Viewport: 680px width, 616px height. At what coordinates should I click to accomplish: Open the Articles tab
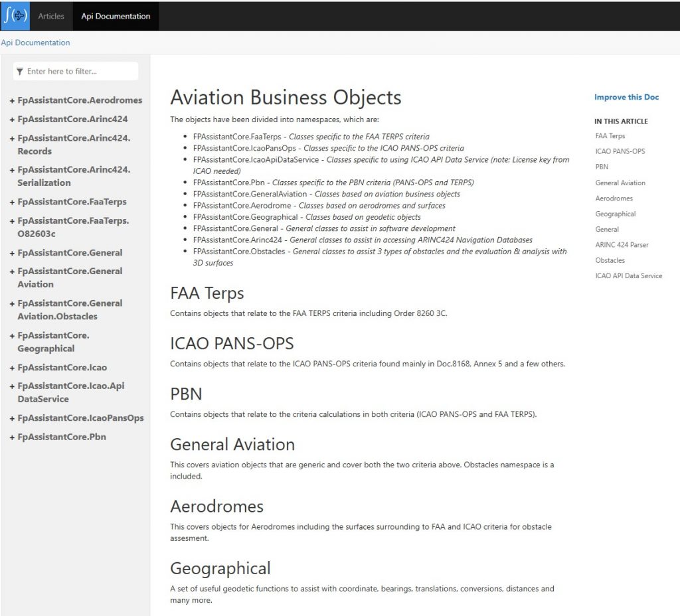coord(51,16)
